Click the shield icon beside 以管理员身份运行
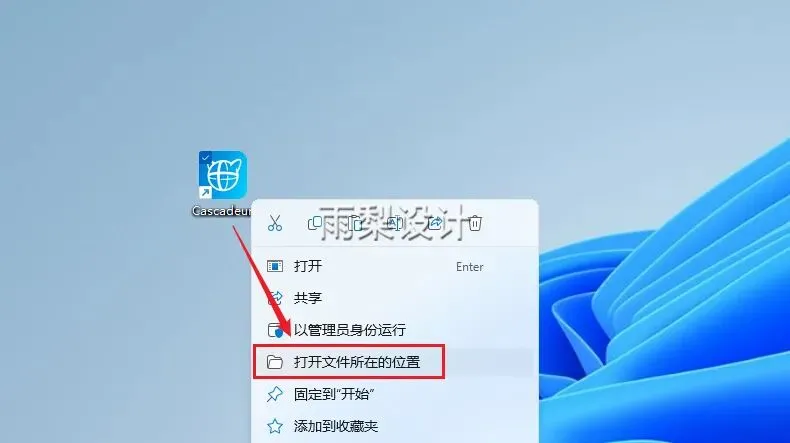The image size is (790, 443). (275, 330)
